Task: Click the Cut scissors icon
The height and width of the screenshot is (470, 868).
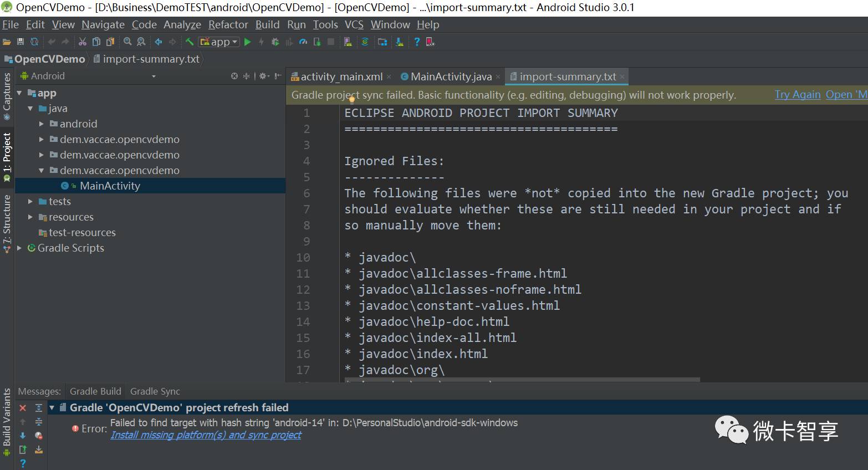Action: (x=82, y=42)
